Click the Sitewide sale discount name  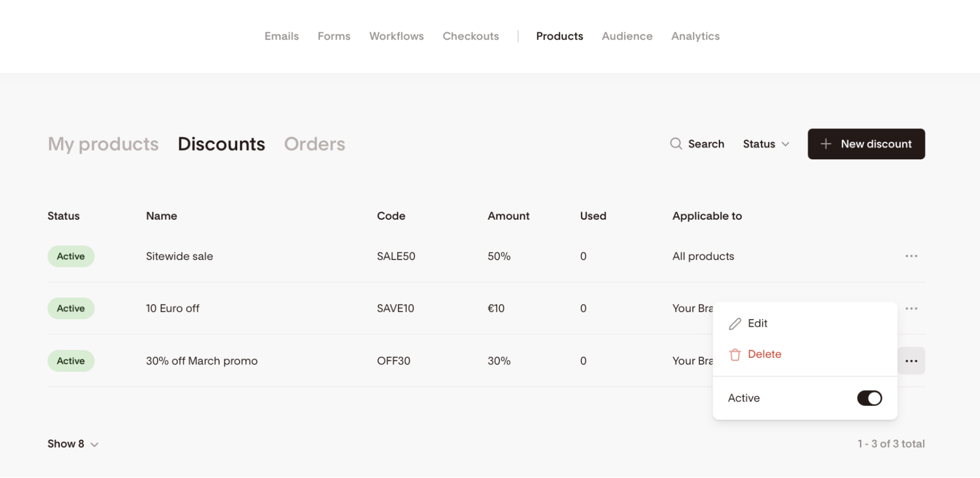coord(179,256)
